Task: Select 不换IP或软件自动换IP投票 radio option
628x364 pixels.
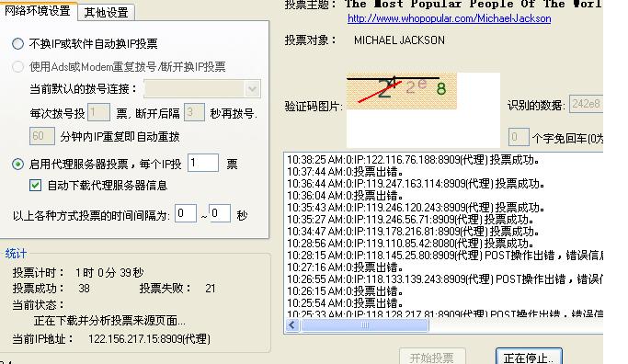Action: tap(18, 43)
